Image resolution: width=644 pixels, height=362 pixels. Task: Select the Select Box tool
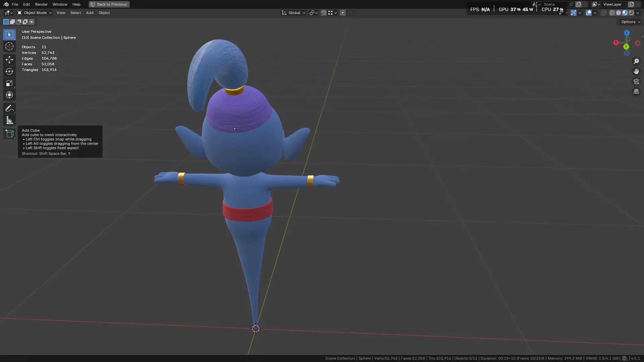[9, 35]
